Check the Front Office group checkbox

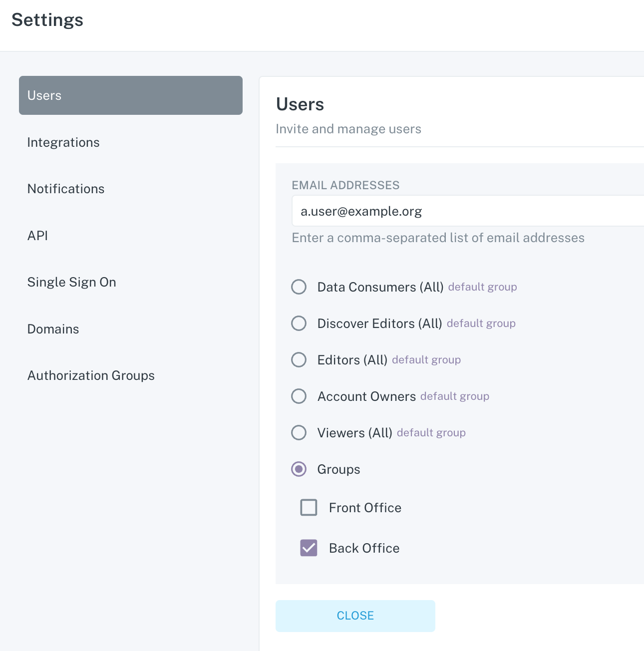pos(309,508)
